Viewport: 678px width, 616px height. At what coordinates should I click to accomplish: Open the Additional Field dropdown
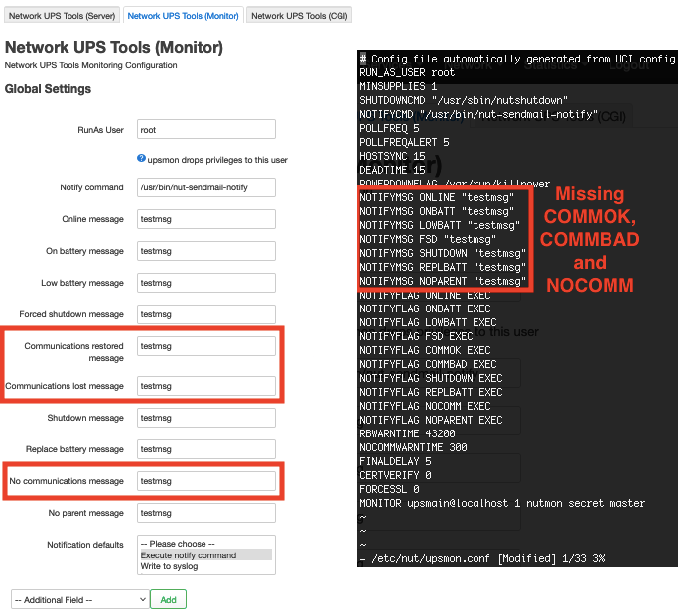80,599
